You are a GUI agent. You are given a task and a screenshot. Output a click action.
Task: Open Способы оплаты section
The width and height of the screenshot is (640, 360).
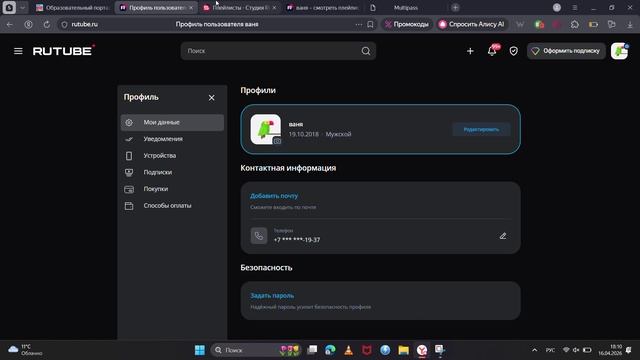pos(172,206)
